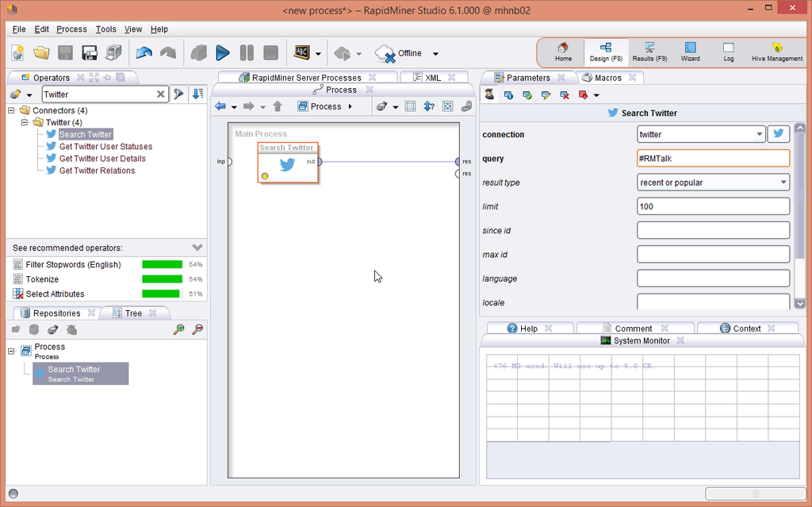Click the up arrow to the parent process

coord(278,106)
